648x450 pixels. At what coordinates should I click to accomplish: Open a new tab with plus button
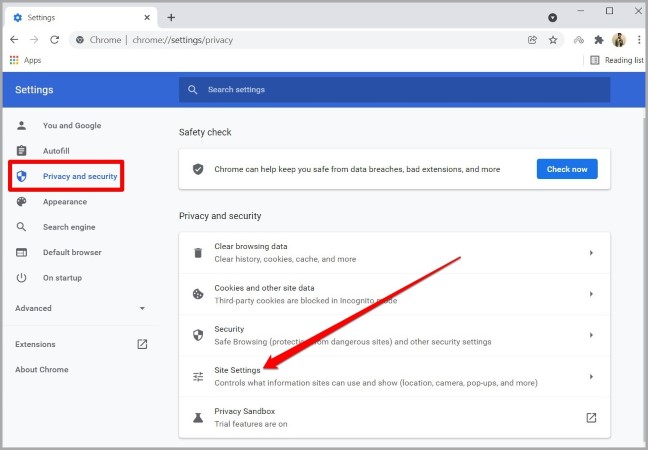pos(171,17)
